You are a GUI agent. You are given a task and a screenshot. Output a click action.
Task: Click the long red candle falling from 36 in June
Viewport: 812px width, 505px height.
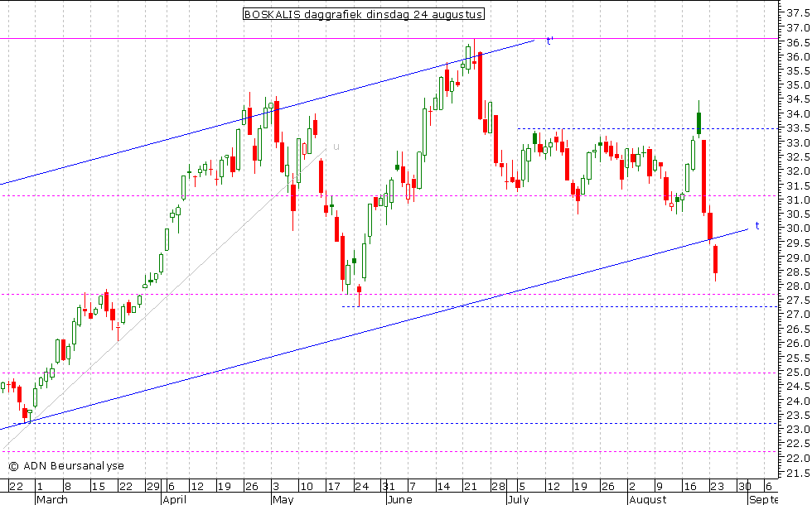480,85
